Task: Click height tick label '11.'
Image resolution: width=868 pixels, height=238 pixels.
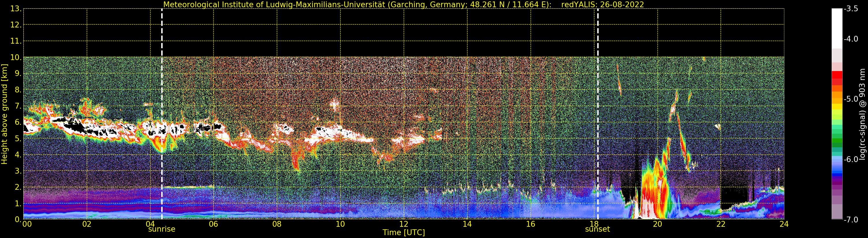Action: [16, 41]
